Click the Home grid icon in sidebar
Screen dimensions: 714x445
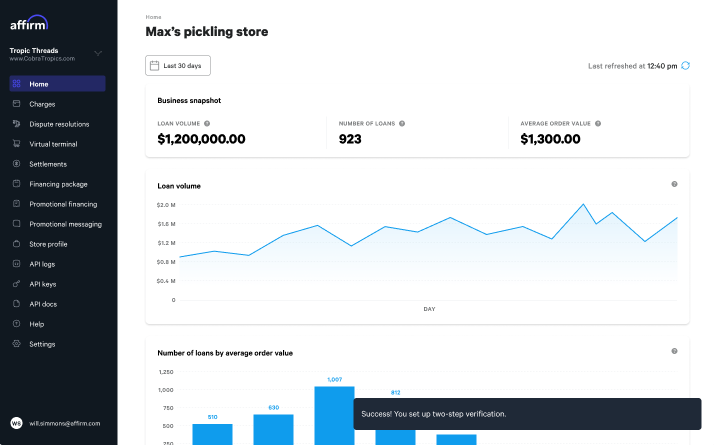click(x=16, y=84)
